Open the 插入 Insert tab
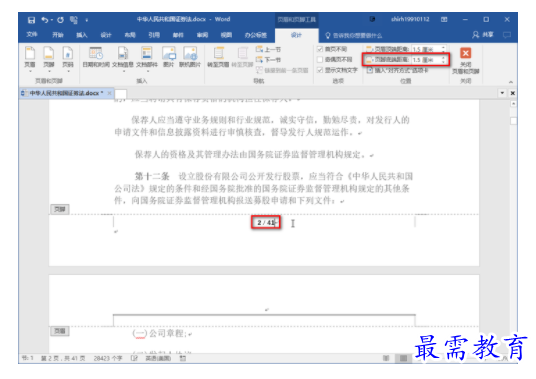Image resolution: width=536 pixels, height=379 pixels. 82,35
